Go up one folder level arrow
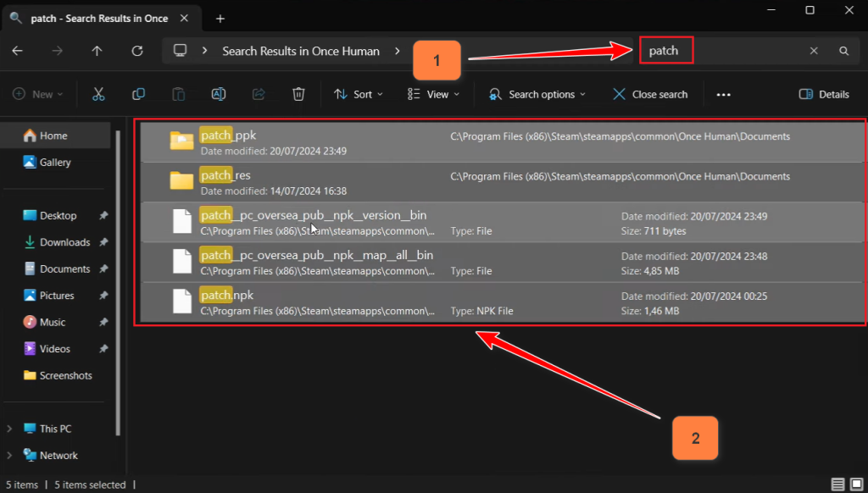 pos(97,51)
